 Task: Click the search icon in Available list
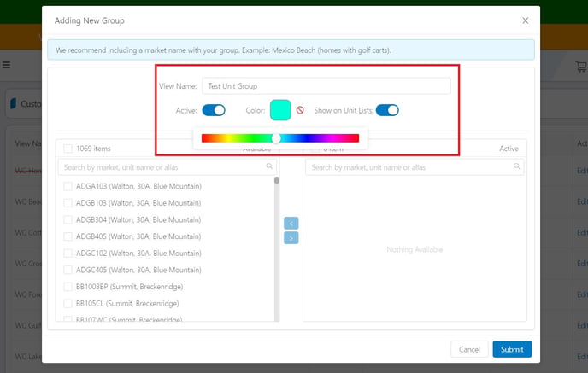point(269,166)
